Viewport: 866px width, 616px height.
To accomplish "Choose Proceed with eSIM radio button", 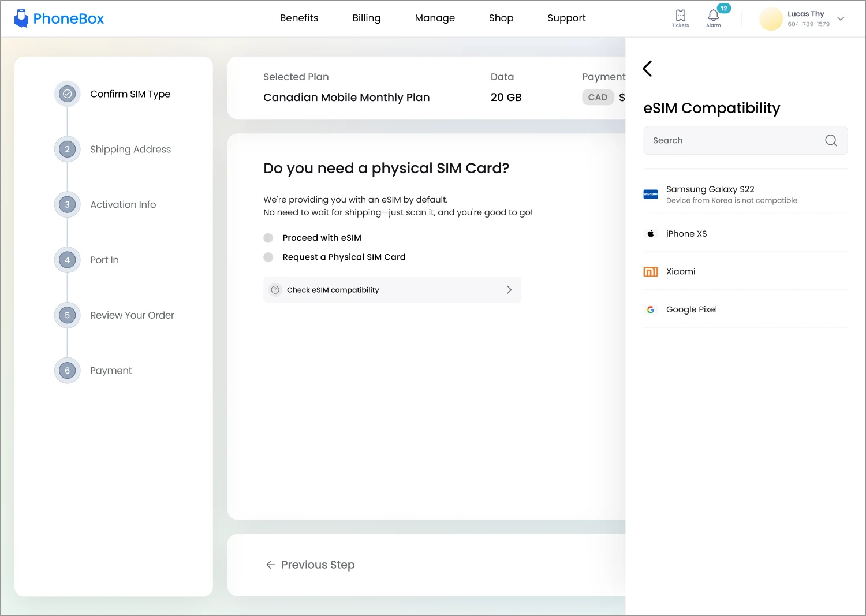I will pyautogui.click(x=268, y=238).
